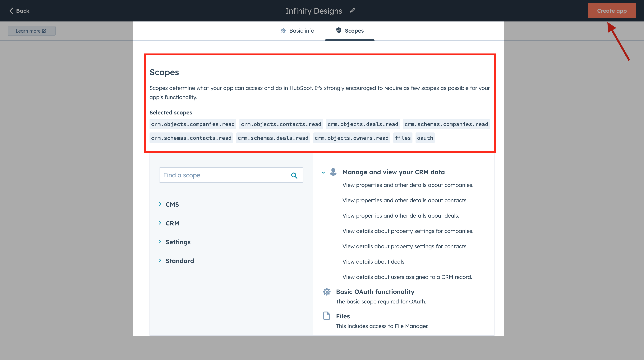The image size is (644, 360).
Task: Click the file icon beside Files
Action: [x=326, y=316]
